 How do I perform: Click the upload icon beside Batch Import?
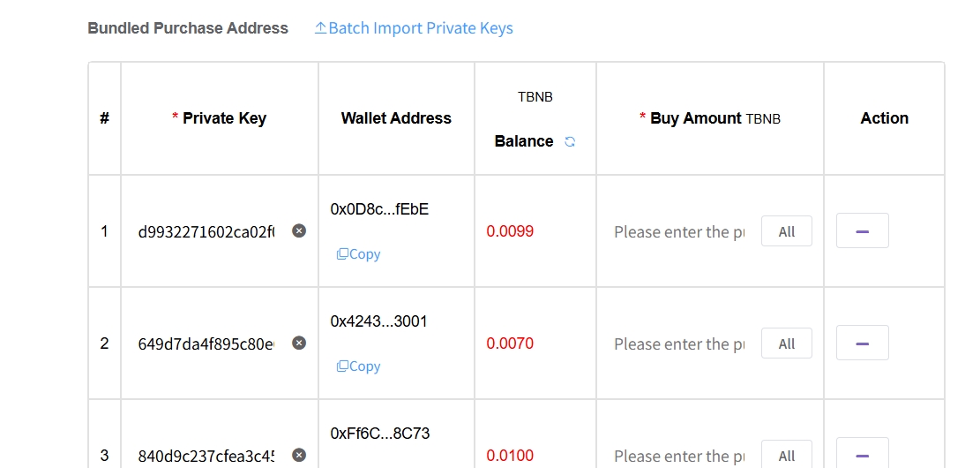click(320, 28)
